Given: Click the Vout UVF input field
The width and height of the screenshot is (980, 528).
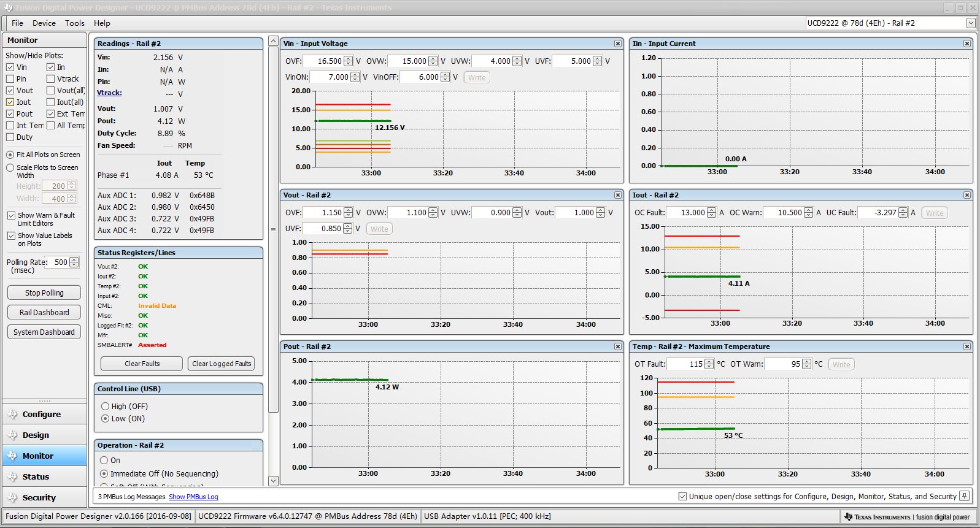Looking at the screenshot, I should 324,229.
